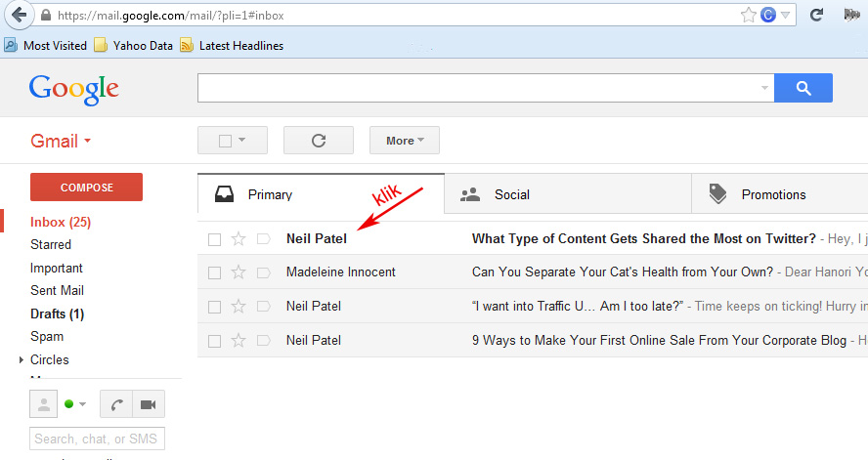The image size is (868, 460).
Task: Focus the Gmail search input field
Action: coord(479,88)
